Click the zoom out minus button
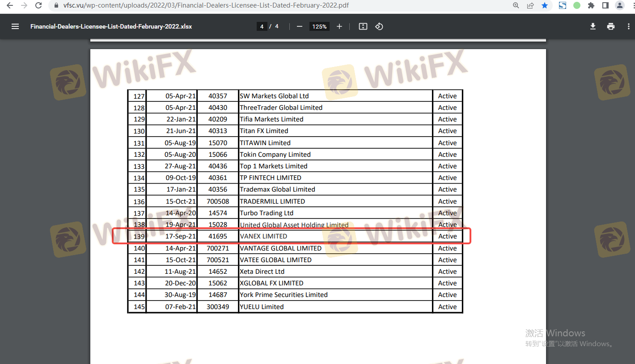The width and height of the screenshot is (635, 364). click(x=300, y=26)
